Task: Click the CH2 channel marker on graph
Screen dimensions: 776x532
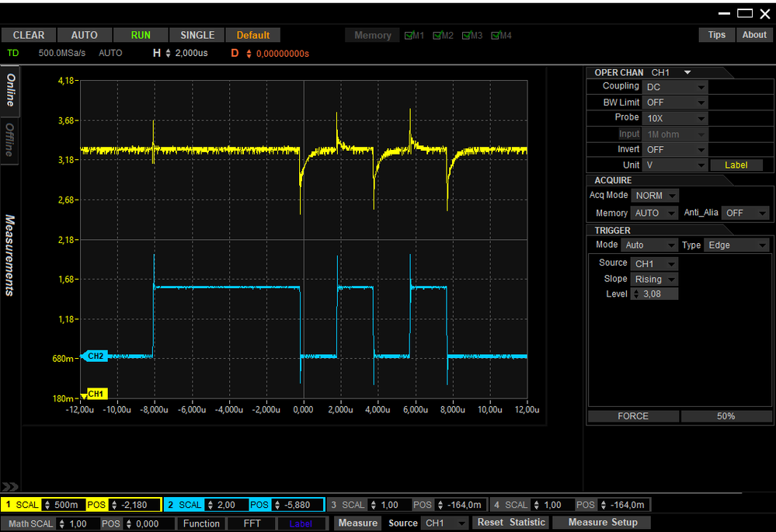Action: pos(94,356)
